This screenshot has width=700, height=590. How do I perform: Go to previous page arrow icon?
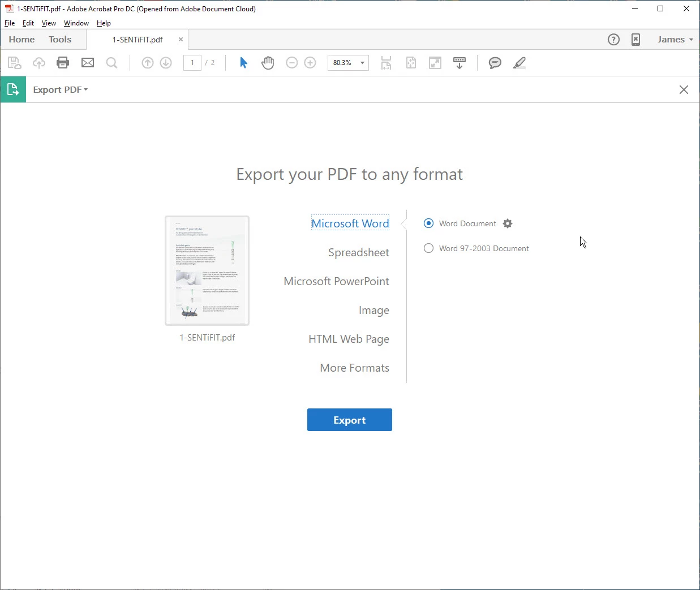[148, 63]
